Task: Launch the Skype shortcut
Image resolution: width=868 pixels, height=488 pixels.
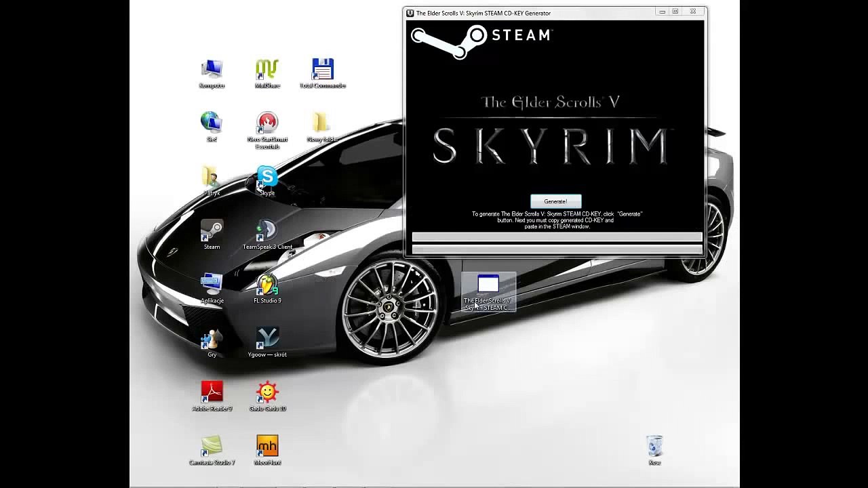Action: pos(267,182)
